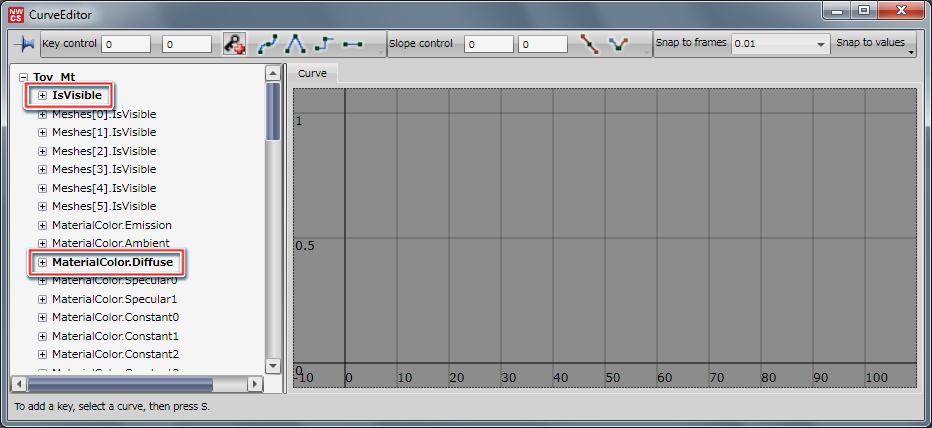The width and height of the screenshot is (932, 428).
Task: Select the step interpolation icon
Action: [x=323, y=45]
